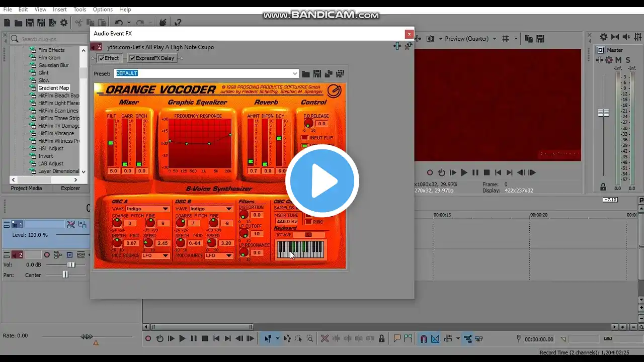The height and width of the screenshot is (362, 644).
Task: Click the lock fader channels icon
Action: point(603,187)
